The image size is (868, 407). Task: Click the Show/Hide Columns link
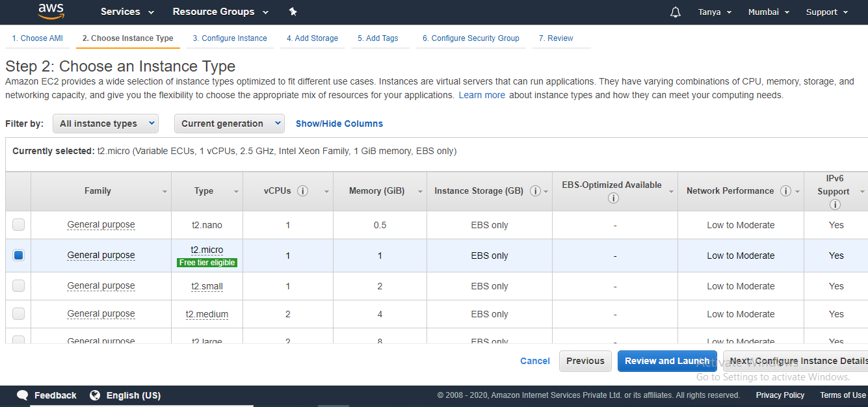[339, 124]
